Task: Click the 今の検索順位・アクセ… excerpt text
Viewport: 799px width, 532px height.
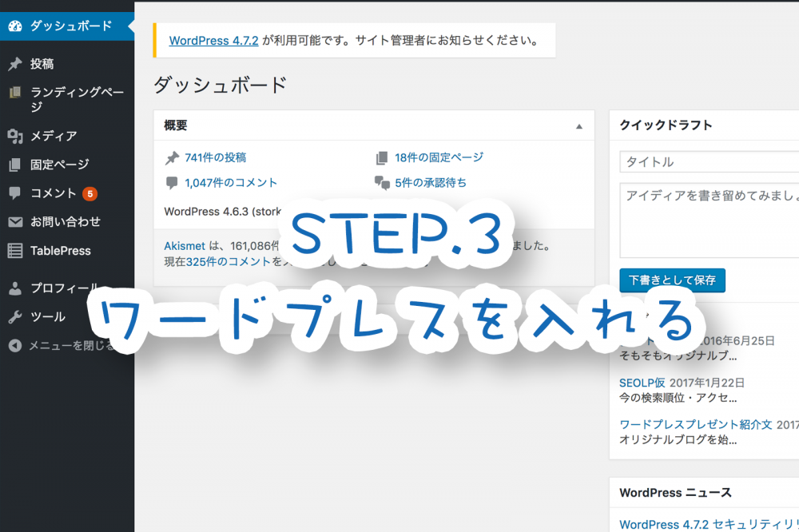Action: (x=678, y=398)
